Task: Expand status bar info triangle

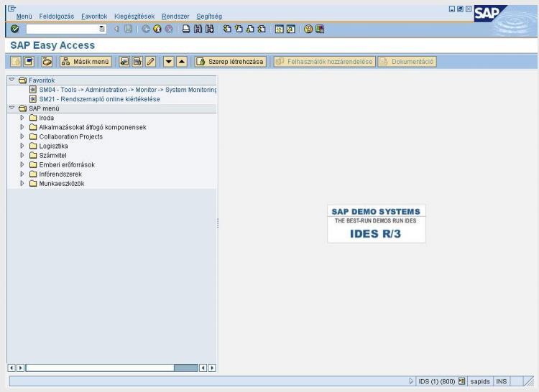Action: pos(411,381)
